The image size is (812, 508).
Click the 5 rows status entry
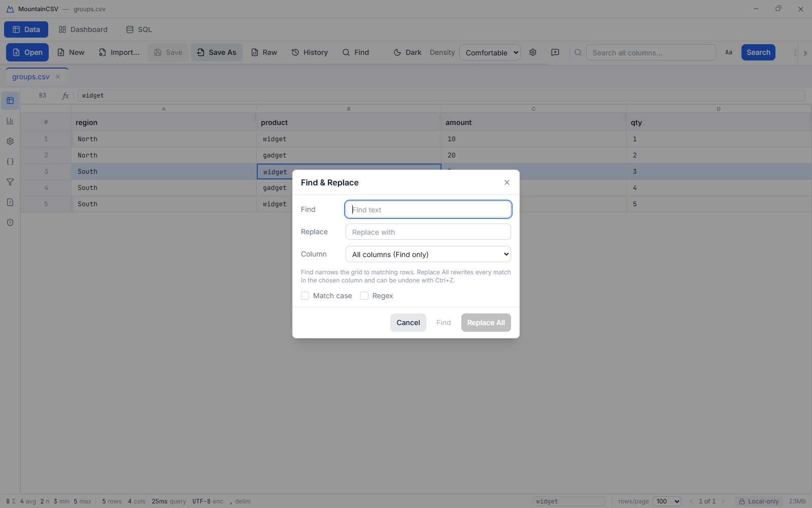coord(112,501)
